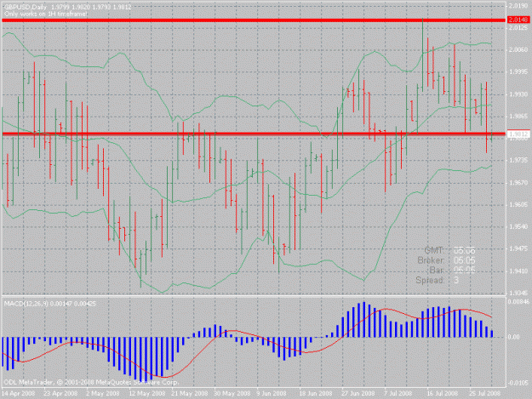Click the 25 Jul 2008 date label
Image resolution: width=532 pixels, height=399 pixels.
point(484,393)
